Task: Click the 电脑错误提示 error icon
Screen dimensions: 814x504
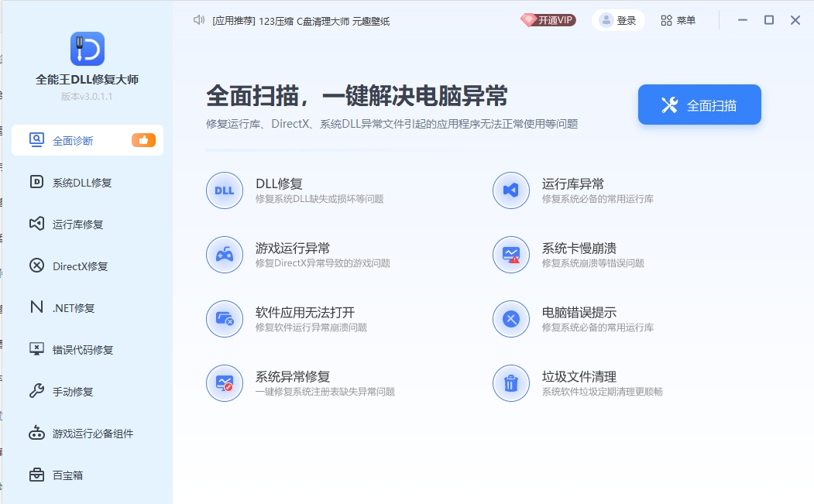Action: pyautogui.click(x=511, y=318)
